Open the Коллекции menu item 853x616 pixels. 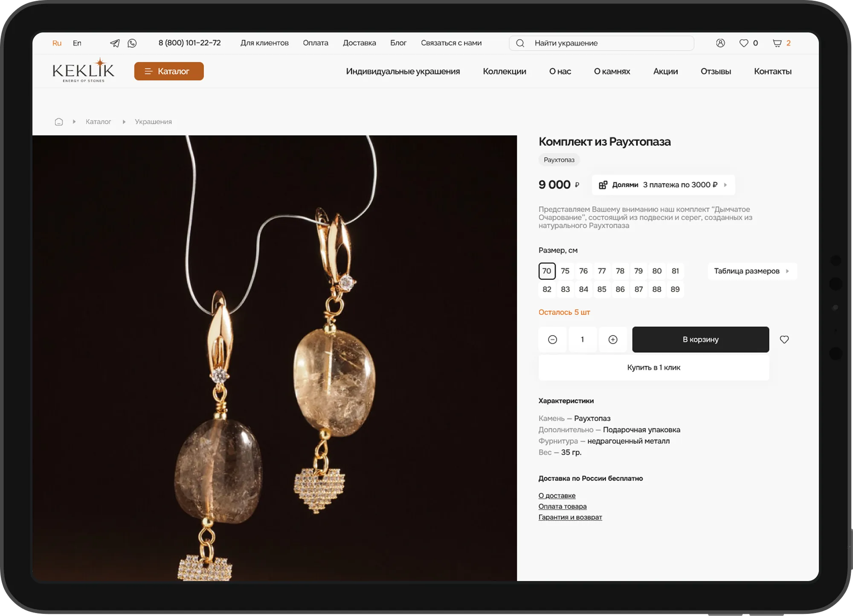coord(504,71)
